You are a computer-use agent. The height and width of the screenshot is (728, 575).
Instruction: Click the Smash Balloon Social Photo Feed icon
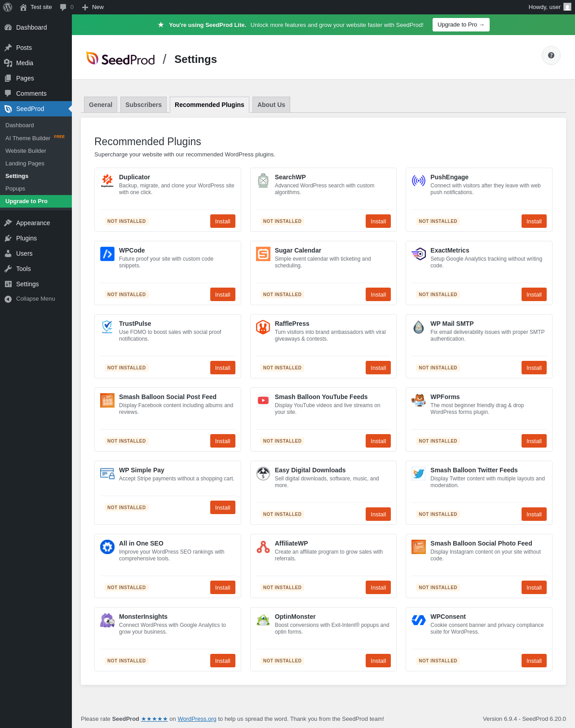[419, 547]
